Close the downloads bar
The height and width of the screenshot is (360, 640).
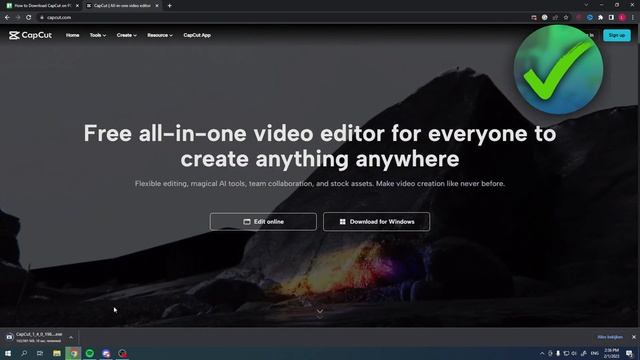634,337
